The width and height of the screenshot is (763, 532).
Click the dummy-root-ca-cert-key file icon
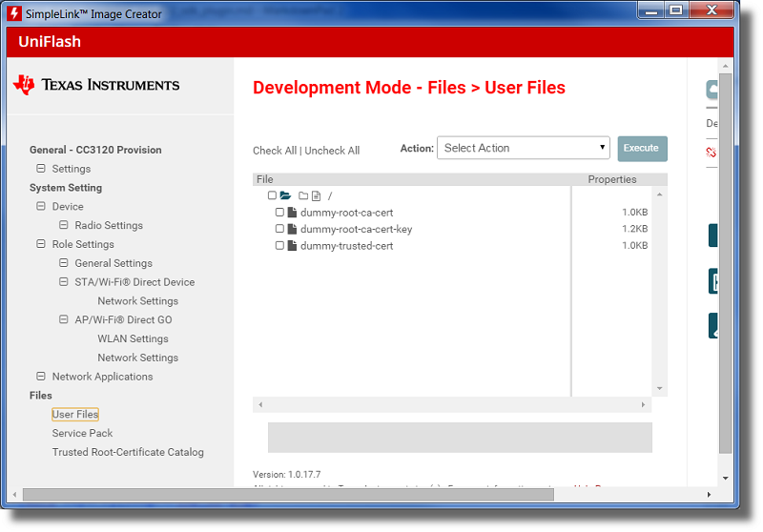point(293,229)
